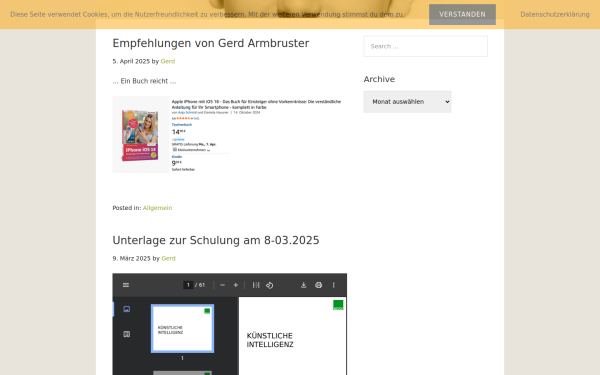Download the PDF via download icon
This screenshot has height=375, width=600.
(303, 285)
